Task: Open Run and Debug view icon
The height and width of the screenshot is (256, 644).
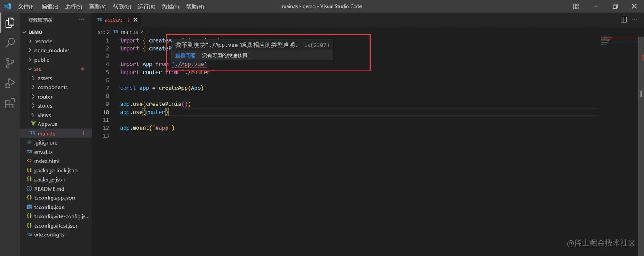Action: 10,83
